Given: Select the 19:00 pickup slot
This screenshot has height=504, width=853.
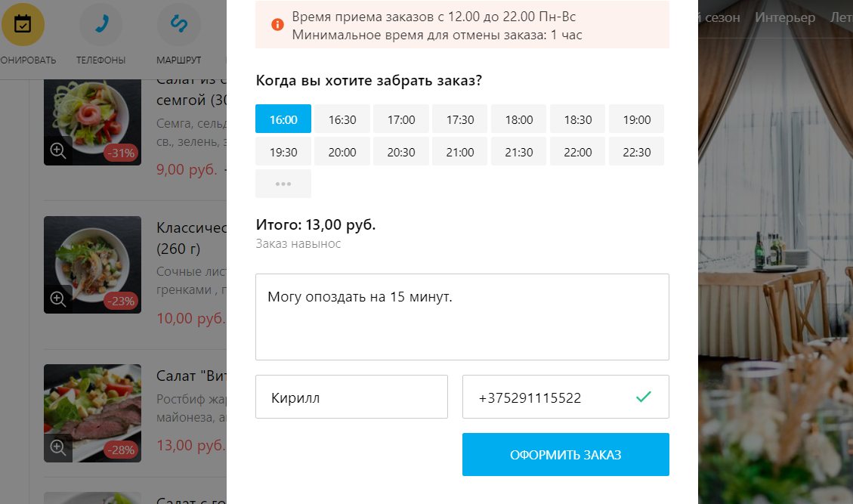Looking at the screenshot, I should click(637, 119).
